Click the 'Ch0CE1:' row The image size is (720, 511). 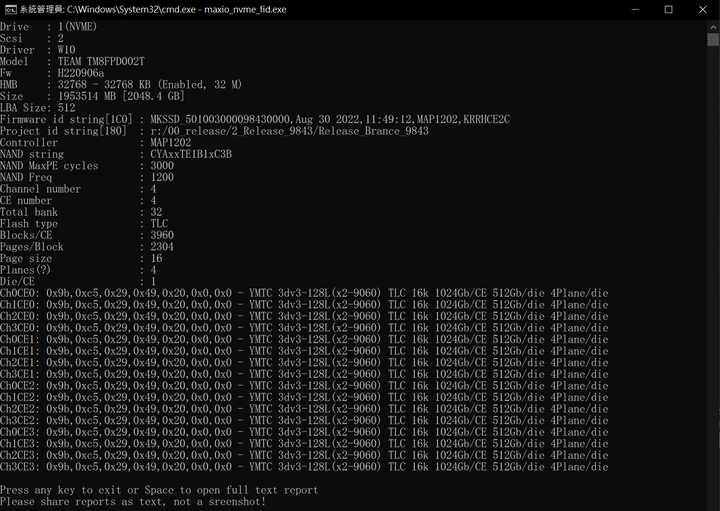tap(304, 339)
